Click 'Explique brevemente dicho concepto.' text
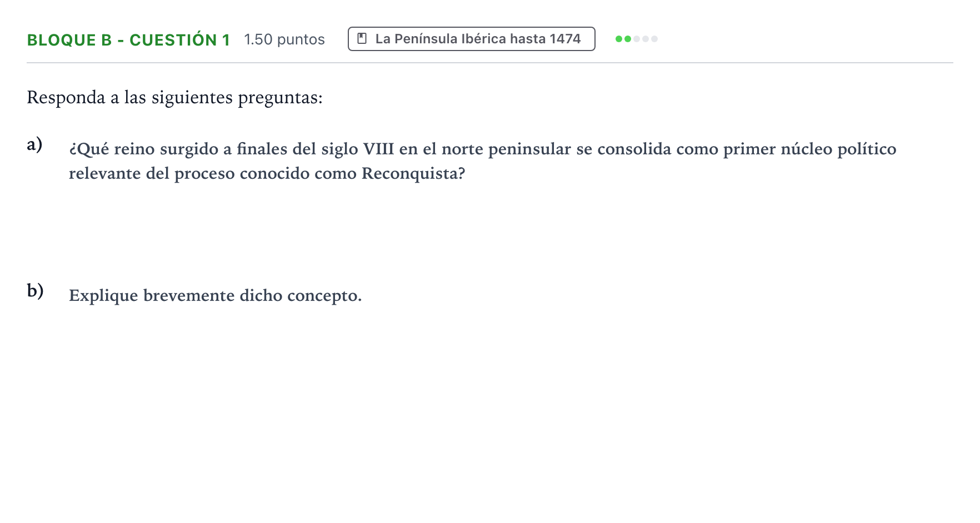Image resolution: width=980 pixels, height=523 pixels. pos(216,296)
